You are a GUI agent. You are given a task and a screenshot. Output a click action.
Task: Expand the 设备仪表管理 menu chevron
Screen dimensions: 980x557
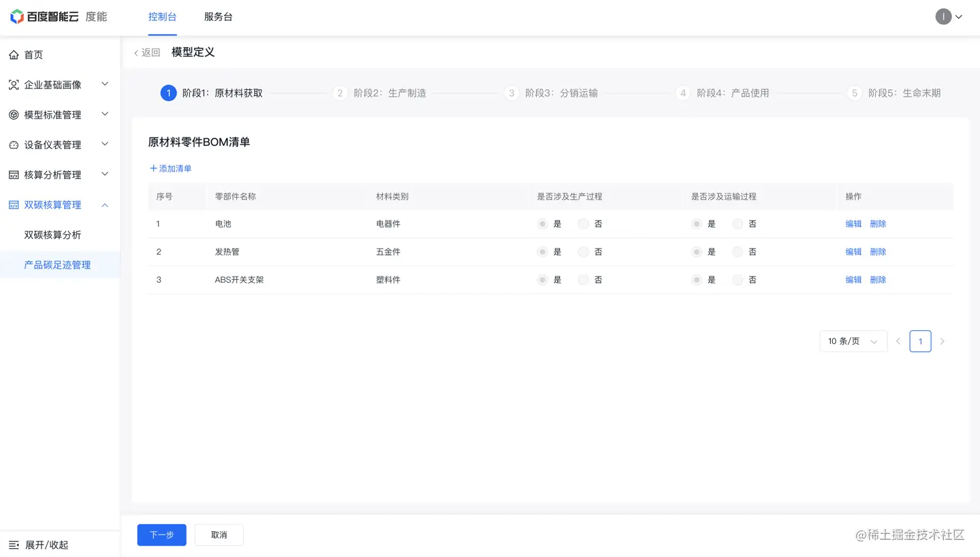(x=105, y=144)
